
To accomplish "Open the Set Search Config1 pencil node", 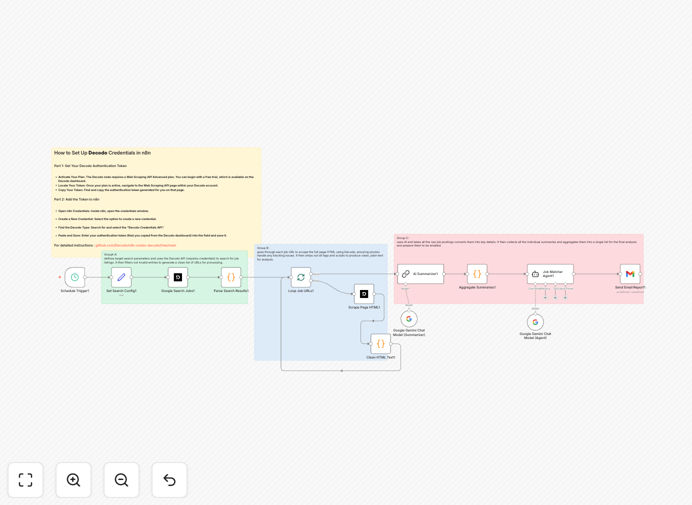I will pyautogui.click(x=121, y=277).
